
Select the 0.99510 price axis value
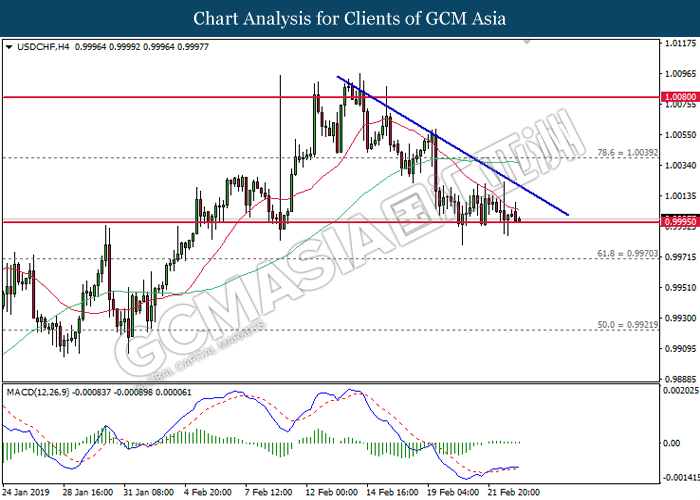point(681,288)
